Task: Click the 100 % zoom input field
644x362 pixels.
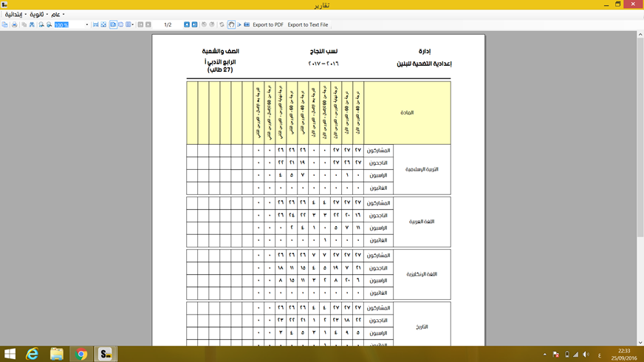Action: [68, 25]
